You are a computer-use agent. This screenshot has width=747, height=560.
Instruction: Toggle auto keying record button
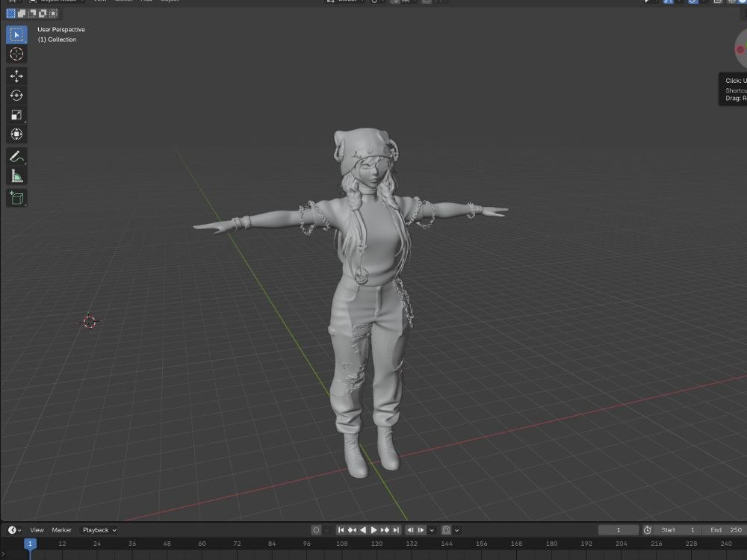pos(316,530)
